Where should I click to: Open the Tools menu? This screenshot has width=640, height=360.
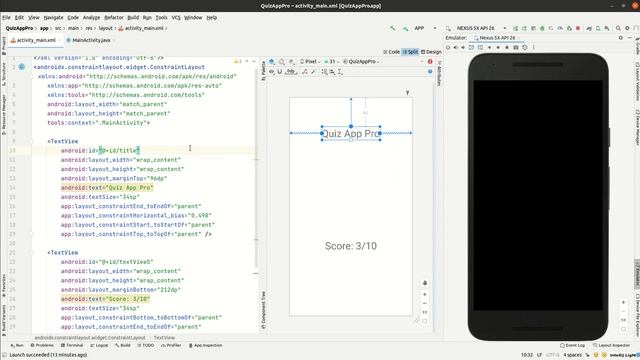[x=161, y=18]
